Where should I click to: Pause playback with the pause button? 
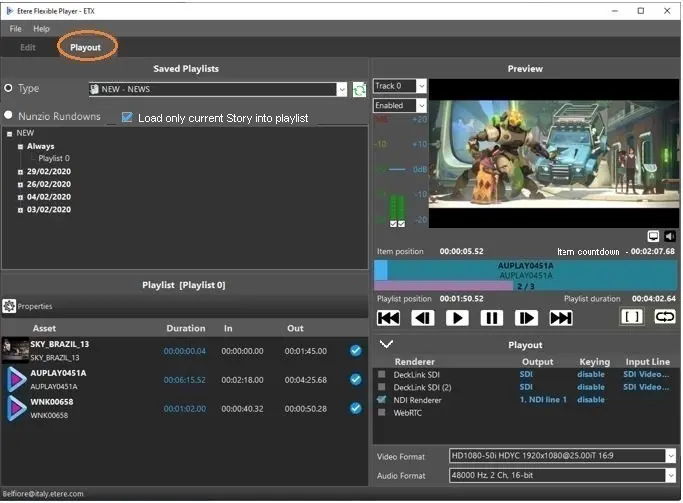click(x=491, y=318)
